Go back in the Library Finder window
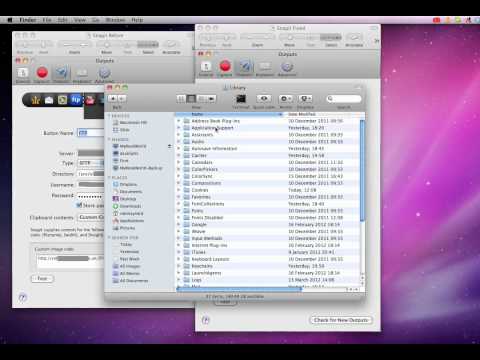Viewport: 480px width, 360px height. coord(113,99)
